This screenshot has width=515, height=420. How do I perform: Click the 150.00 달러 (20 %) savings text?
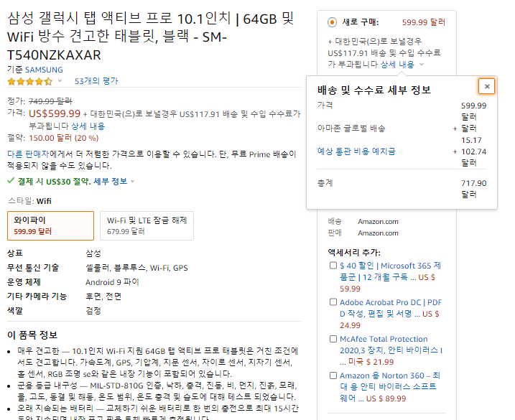64,138
